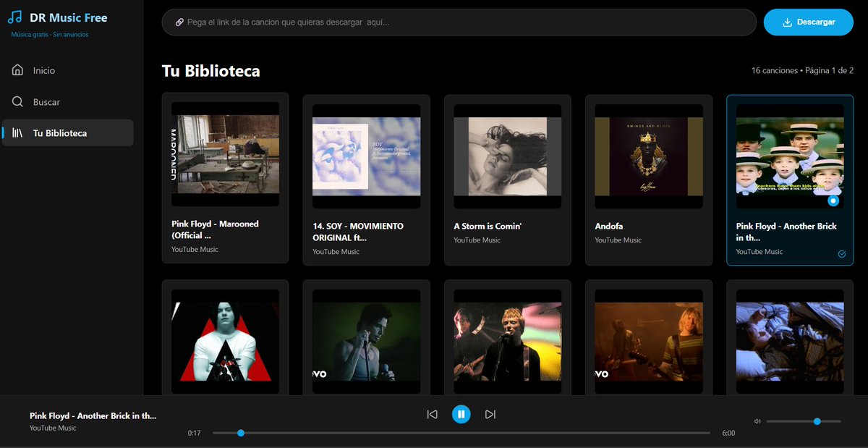Click now-playing title in player bar

(x=93, y=416)
